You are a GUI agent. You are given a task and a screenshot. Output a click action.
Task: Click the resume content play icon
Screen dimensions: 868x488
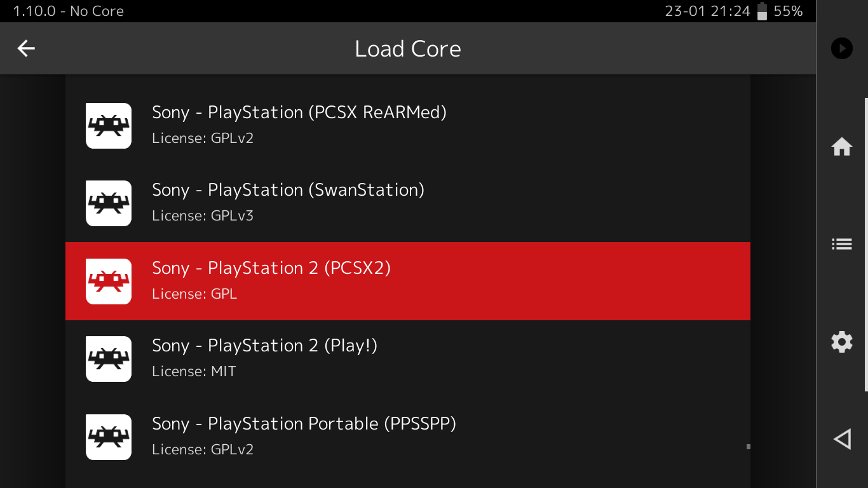click(841, 48)
